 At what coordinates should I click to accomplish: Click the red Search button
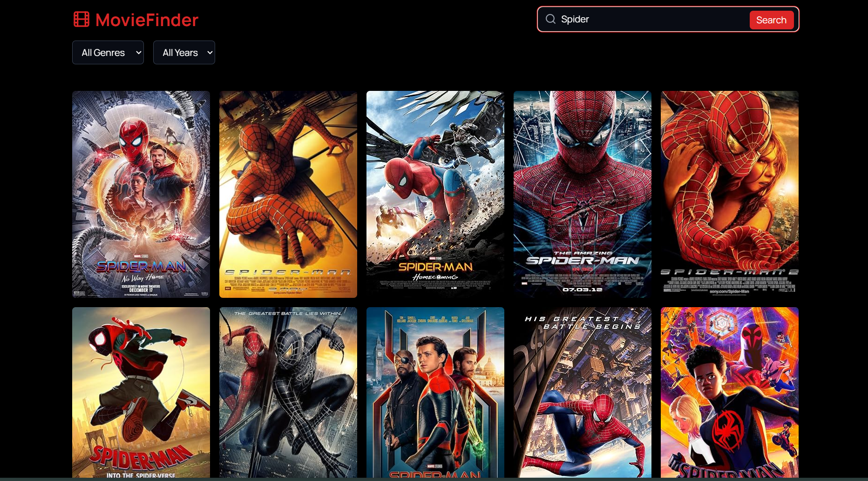pos(771,20)
